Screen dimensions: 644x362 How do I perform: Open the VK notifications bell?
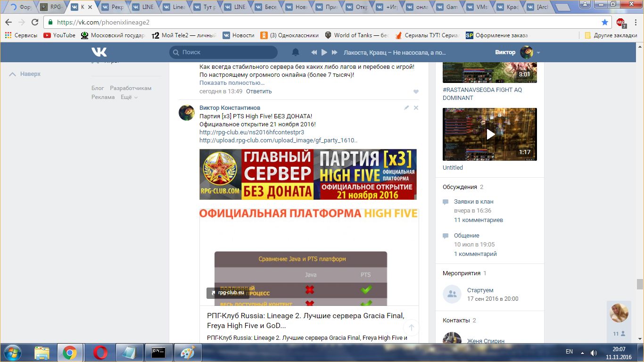point(296,52)
